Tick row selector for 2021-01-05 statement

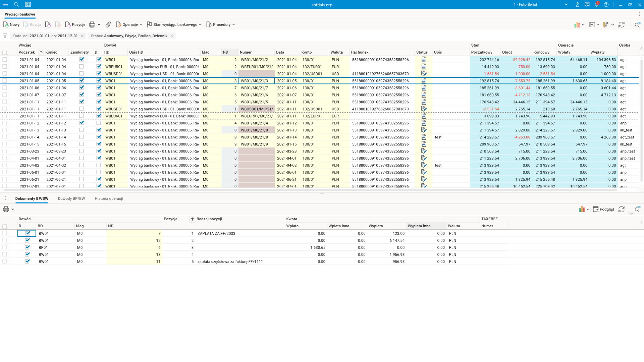click(x=5, y=81)
